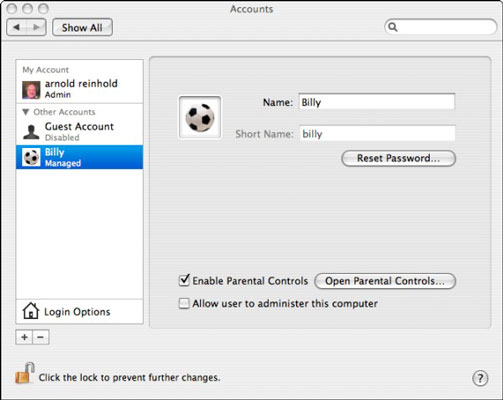
Task: Collapse the Other Accounts disclosure triangle
Action: (26, 112)
